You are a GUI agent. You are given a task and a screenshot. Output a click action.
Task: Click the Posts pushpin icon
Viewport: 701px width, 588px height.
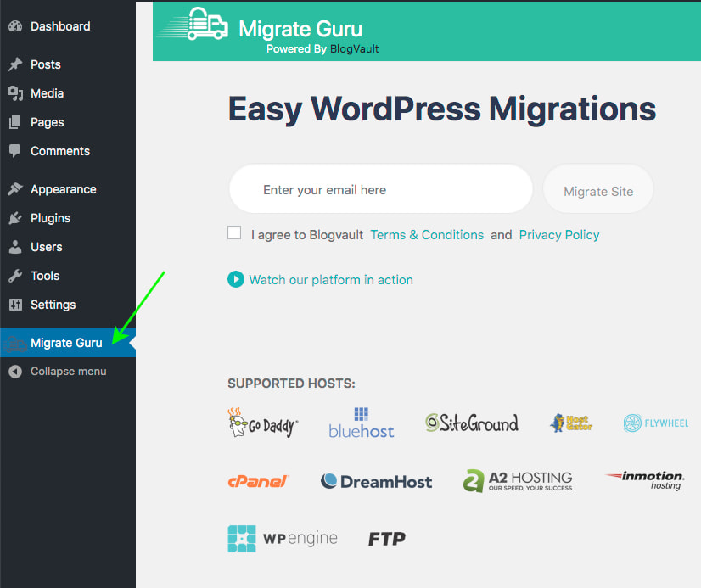click(15, 64)
